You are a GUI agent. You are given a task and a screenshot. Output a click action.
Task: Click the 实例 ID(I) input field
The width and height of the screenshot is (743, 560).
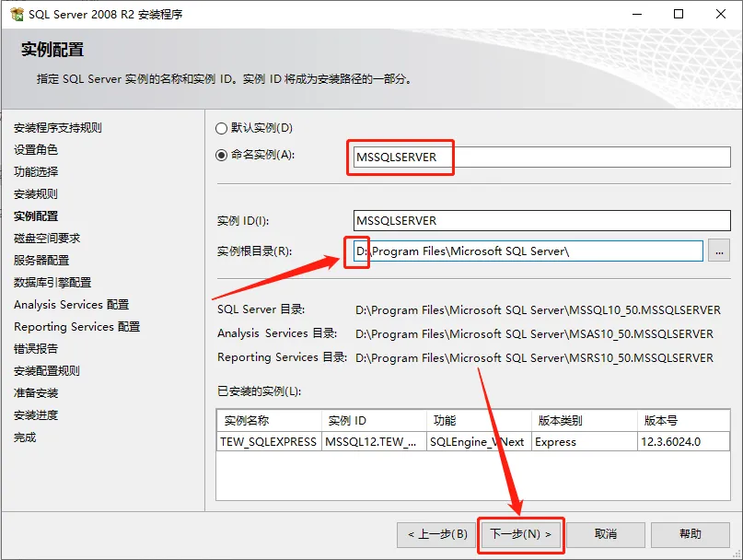[x=541, y=220]
